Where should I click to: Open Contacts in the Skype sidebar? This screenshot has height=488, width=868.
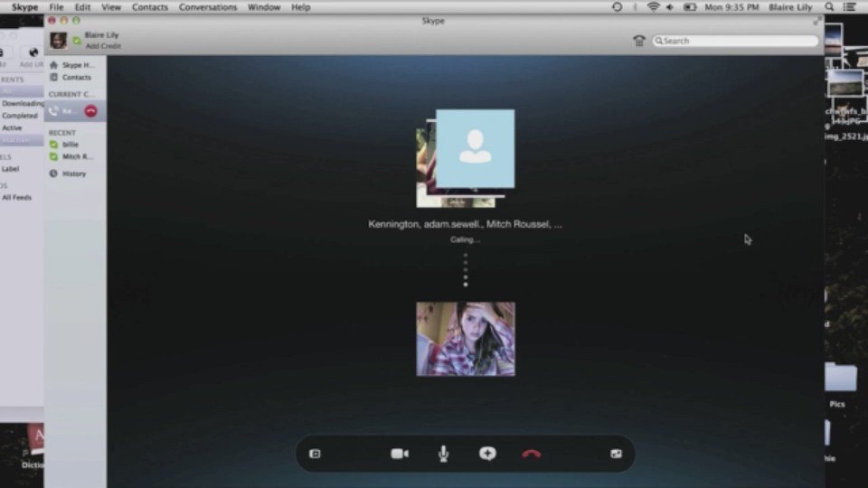click(71, 78)
